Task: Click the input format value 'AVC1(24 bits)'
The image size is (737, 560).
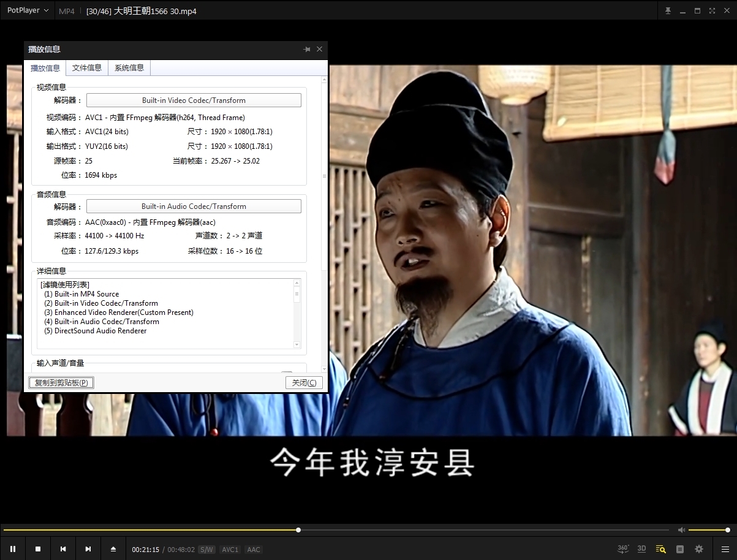Action: (x=107, y=132)
